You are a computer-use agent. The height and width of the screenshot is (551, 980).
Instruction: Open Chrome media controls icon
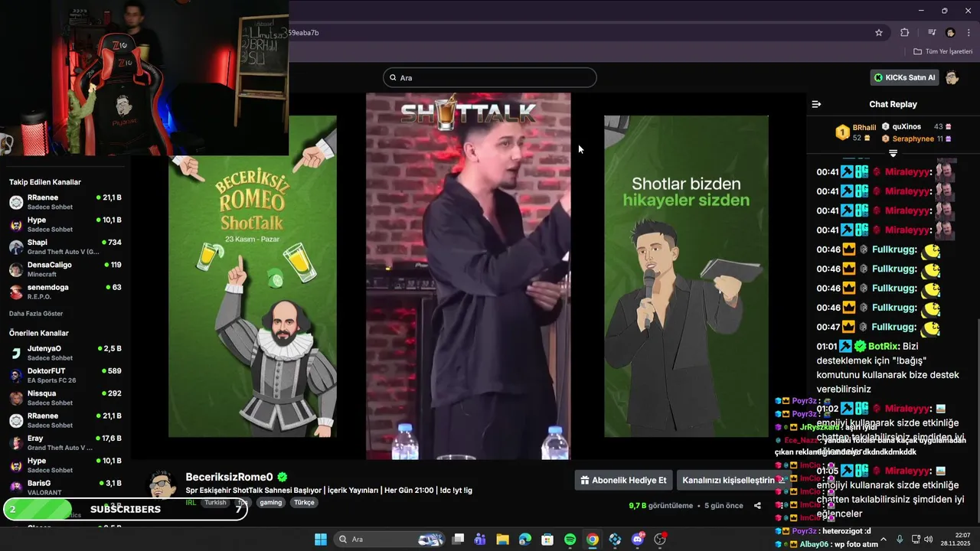pos(932,33)
